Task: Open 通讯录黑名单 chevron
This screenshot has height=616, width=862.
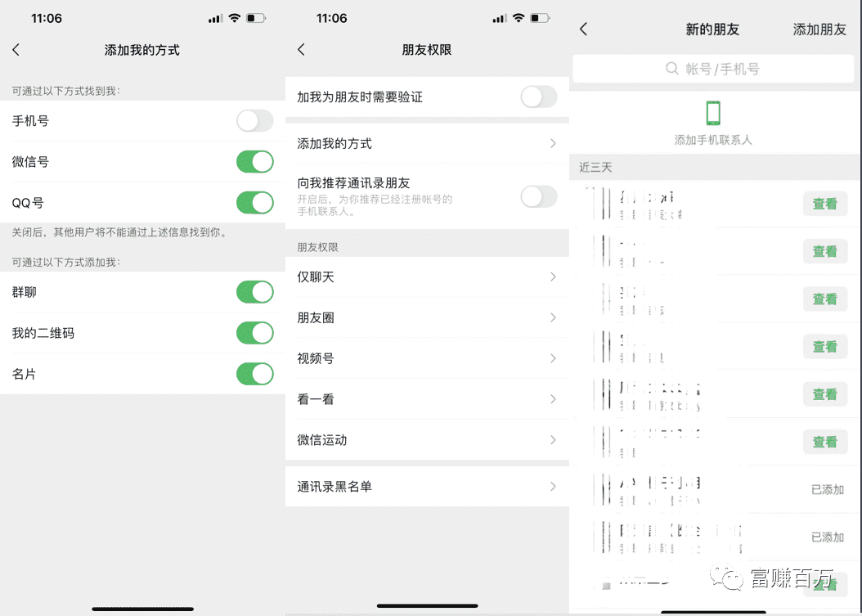Action: coord(553,486)
